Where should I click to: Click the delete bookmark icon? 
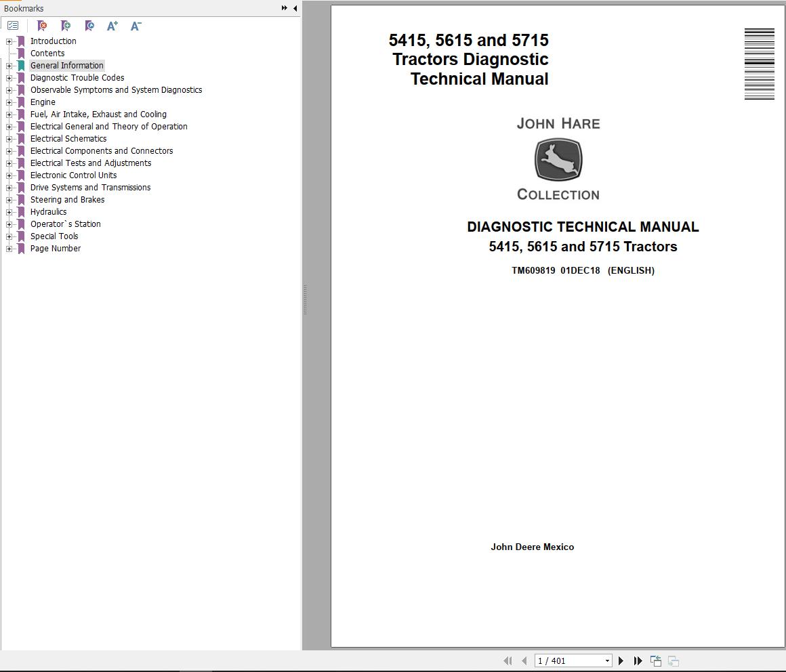pos(42,26)
